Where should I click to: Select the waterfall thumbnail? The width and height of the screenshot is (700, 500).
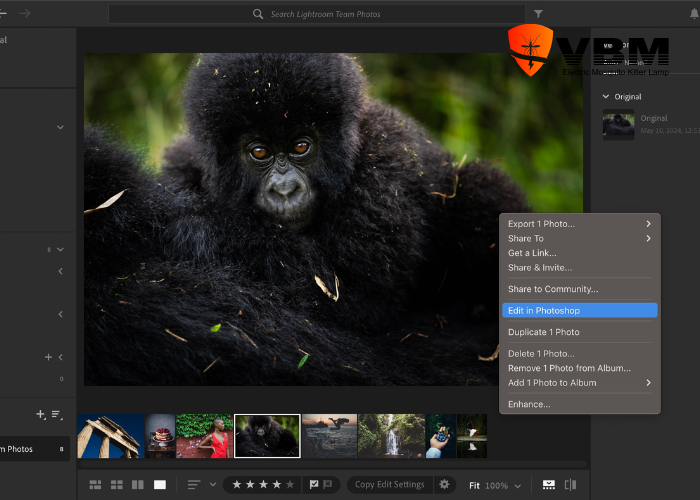[x=391, y=436]
